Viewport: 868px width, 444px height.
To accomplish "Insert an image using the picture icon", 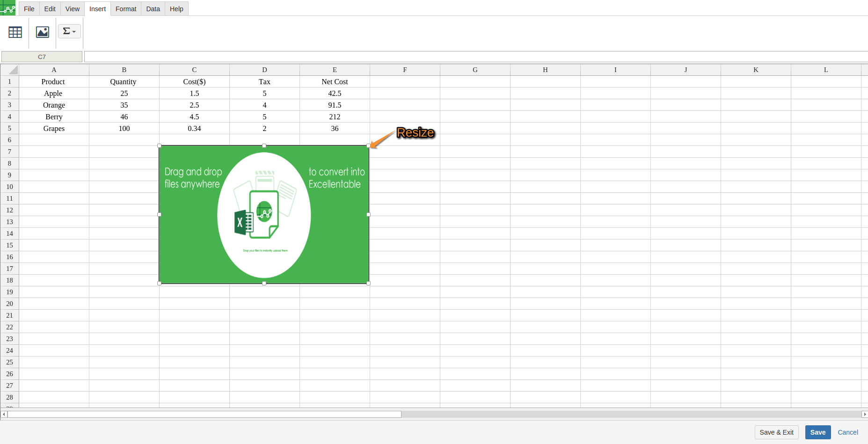I will 43,32.
